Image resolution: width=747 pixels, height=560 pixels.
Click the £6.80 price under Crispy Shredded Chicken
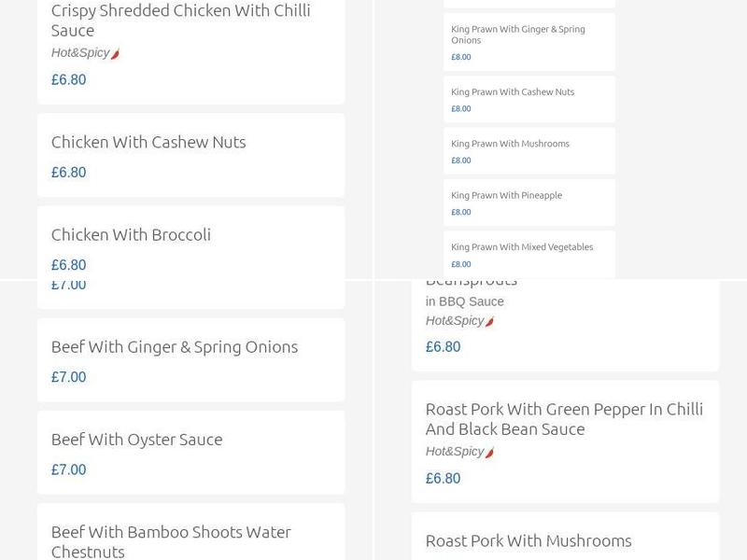[x=68, y=80]
